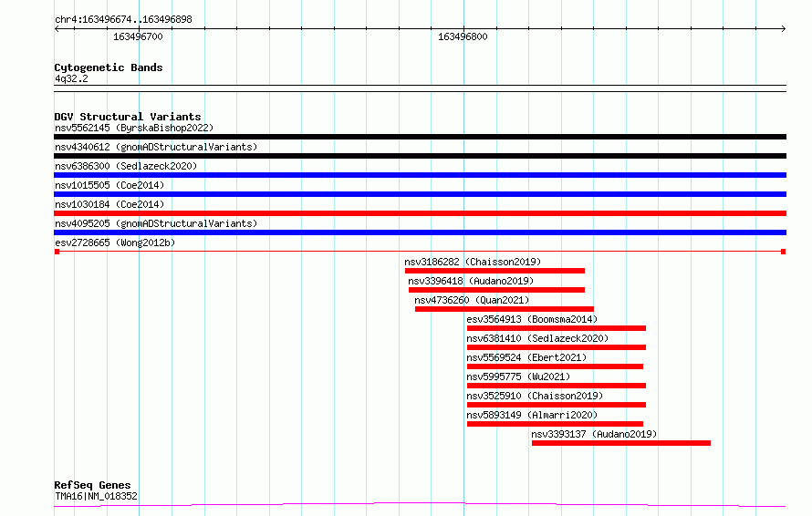812x516 pixels.
Task: Open variant nsv4736260 (Quan2021) label
Action: click(472, 300)
